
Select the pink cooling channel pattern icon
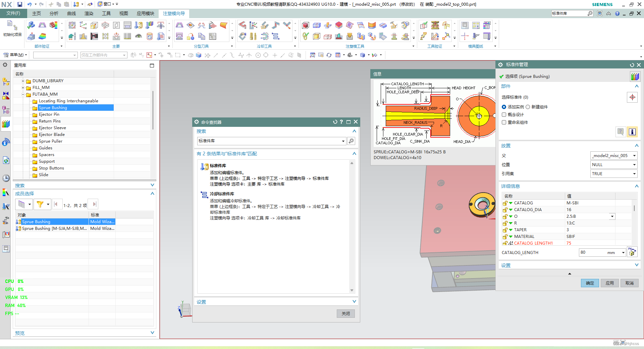(x=243, y=25)
